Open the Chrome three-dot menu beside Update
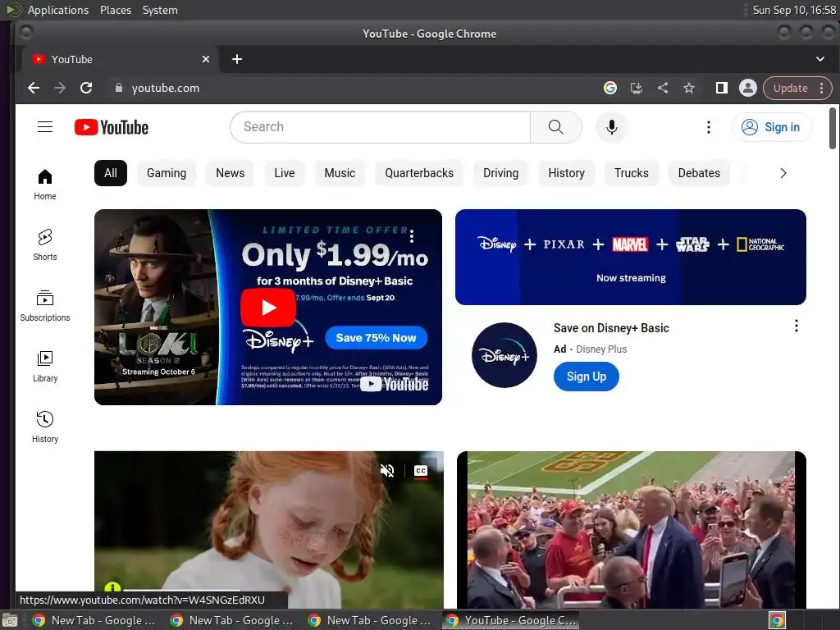This screenshot has height=630, width=840. pyautogui.click(x=822, y=88)
